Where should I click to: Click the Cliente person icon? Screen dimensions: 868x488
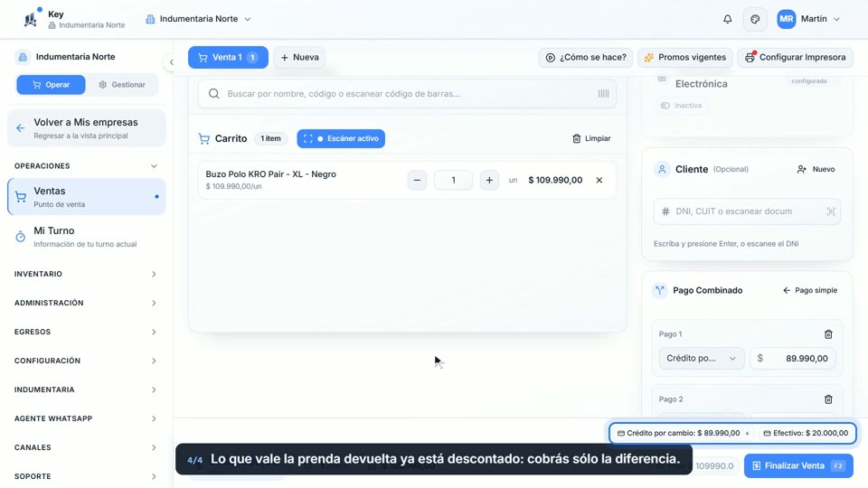[x=662, y=169]
